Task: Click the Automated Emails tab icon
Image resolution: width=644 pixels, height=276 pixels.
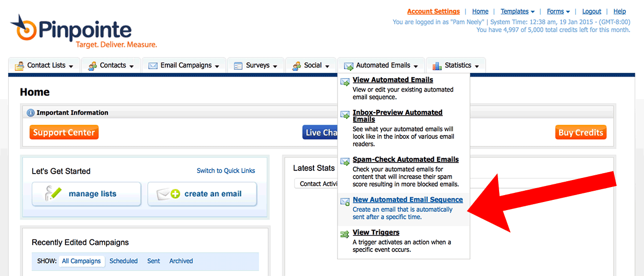Action: pos(349,66)
